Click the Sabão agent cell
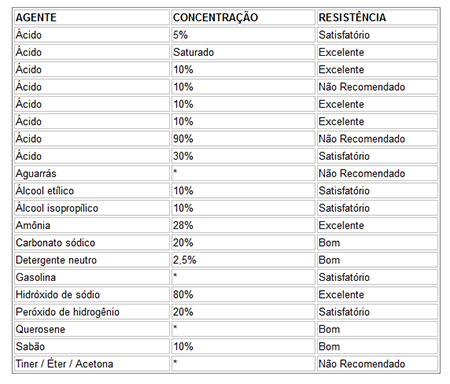Image resolution: width=450 pixels, height=384 pixels. point(92,347)
